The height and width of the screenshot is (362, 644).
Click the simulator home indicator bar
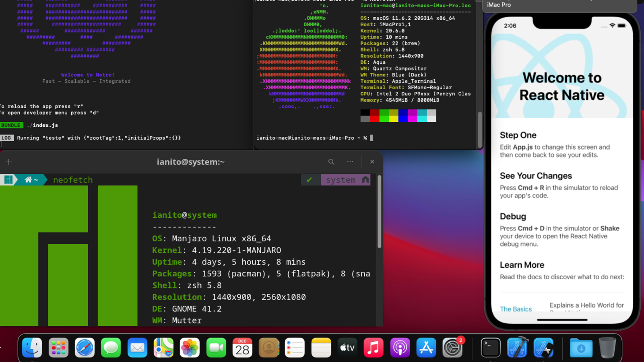562,320
